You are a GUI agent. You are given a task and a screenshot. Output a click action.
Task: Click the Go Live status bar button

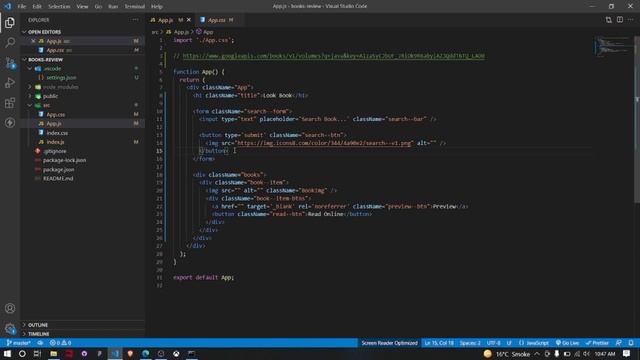point(567,343)
